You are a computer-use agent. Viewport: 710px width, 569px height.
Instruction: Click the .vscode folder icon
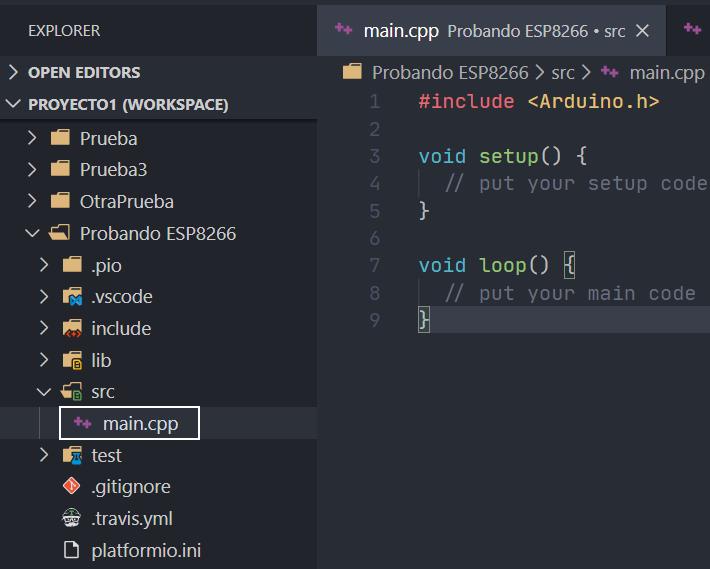tap(72, 296)
